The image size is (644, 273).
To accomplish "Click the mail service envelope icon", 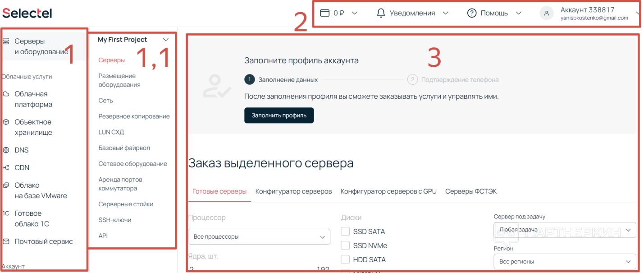I will pos(6,241).
